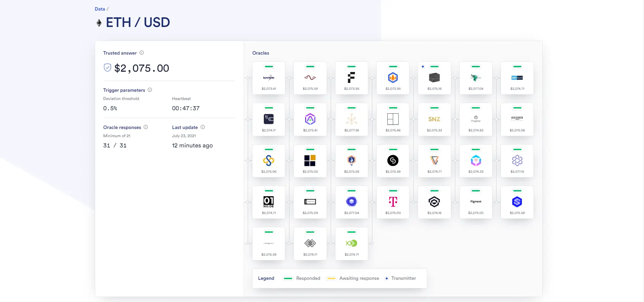
Task: Select the green bull logo oracle at $2,077.04
Action: [x=476, y=78]
